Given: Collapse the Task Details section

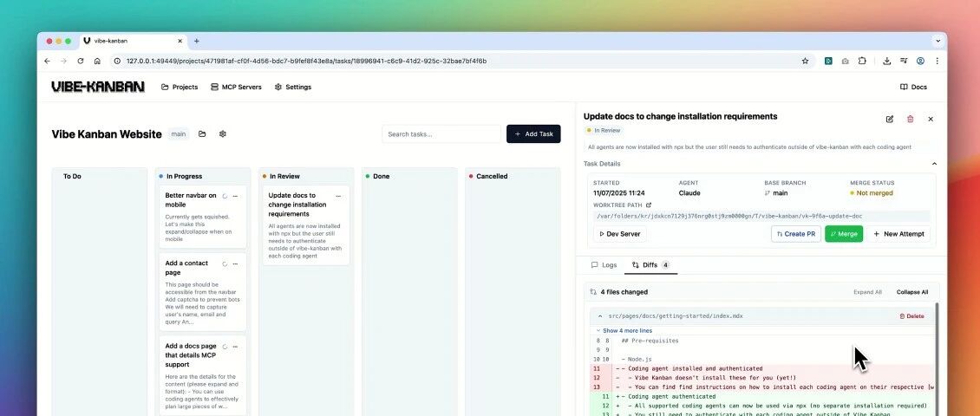Looking at the screenshot, I should coord(934,164).
